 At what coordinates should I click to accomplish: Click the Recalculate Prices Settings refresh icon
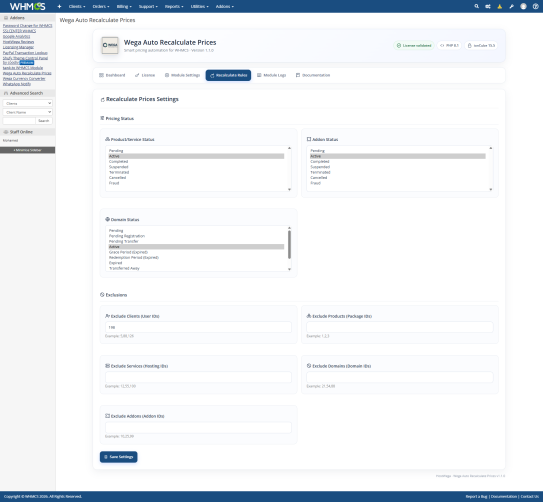click(103, 100)
